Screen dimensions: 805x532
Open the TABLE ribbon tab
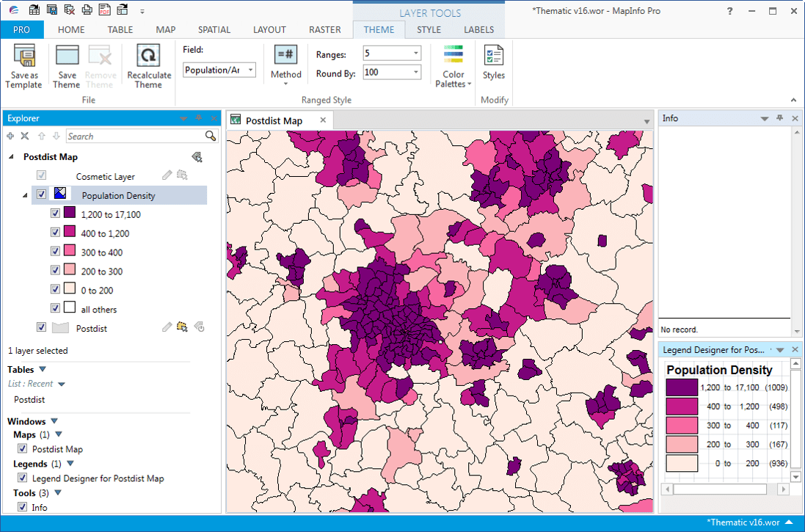point(120,30)
